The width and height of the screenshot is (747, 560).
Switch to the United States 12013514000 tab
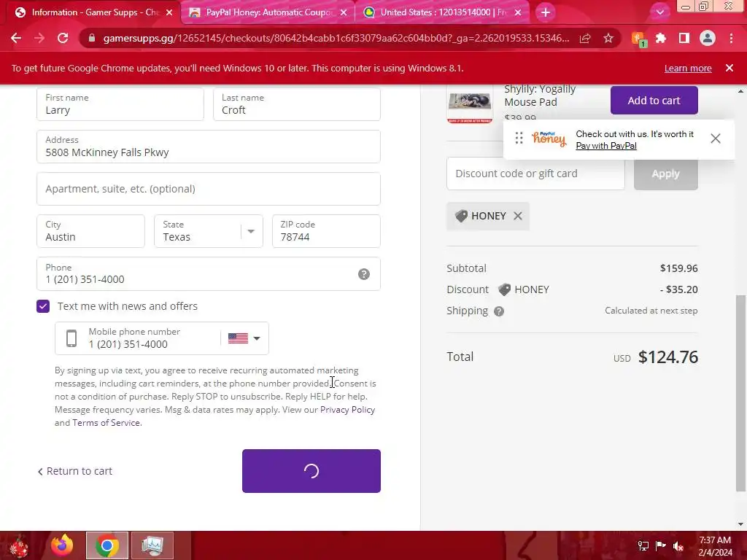pyautogui.click(x=443, y=12)
